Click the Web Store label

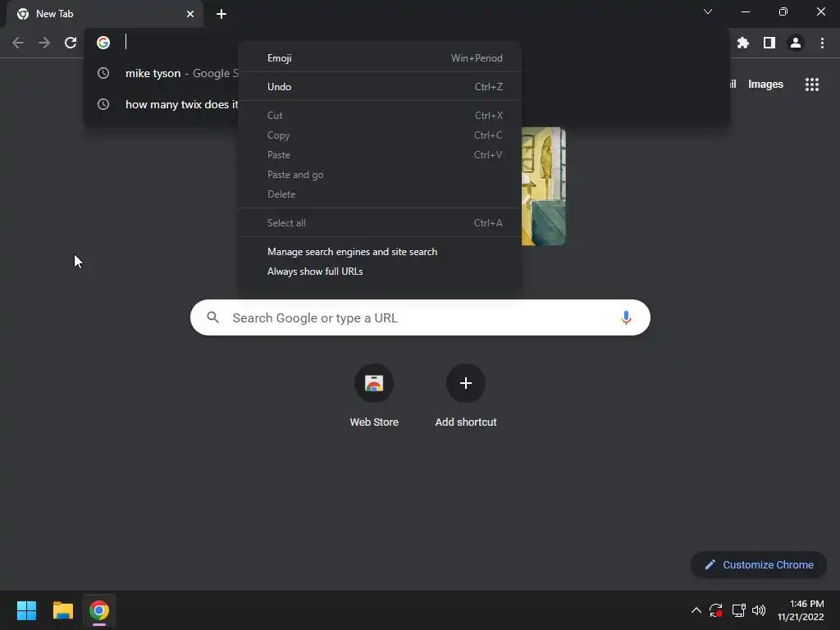374,422
